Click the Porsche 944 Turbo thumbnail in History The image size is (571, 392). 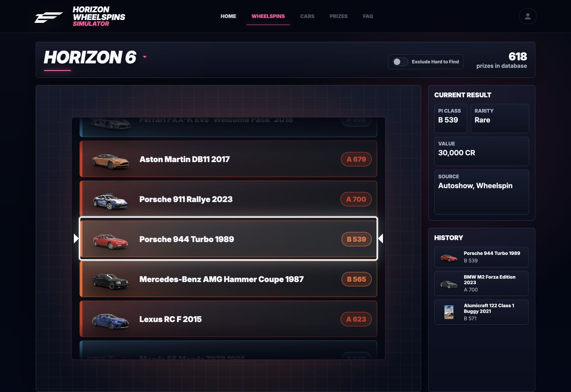(x=449, y=258)
